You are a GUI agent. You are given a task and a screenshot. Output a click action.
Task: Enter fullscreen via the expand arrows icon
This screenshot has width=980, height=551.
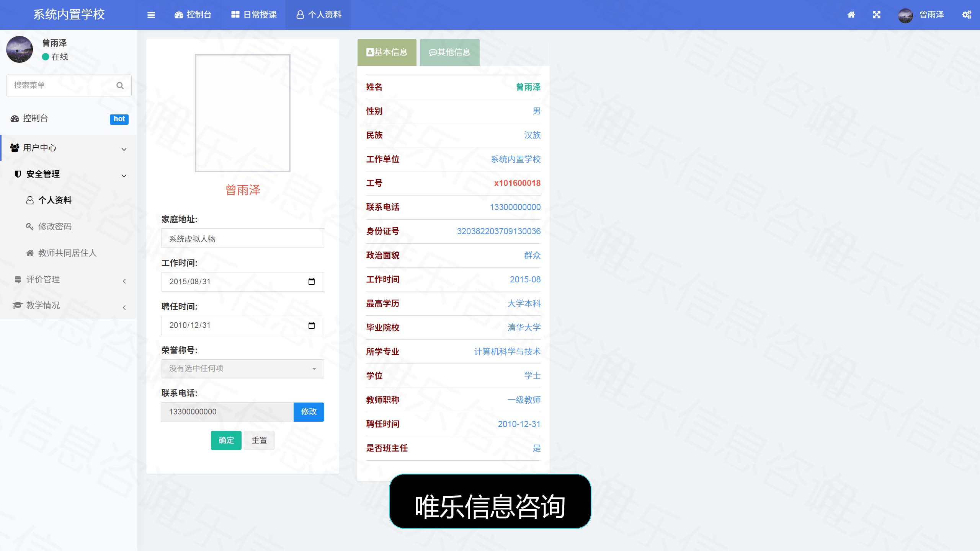tap(877, 15)
